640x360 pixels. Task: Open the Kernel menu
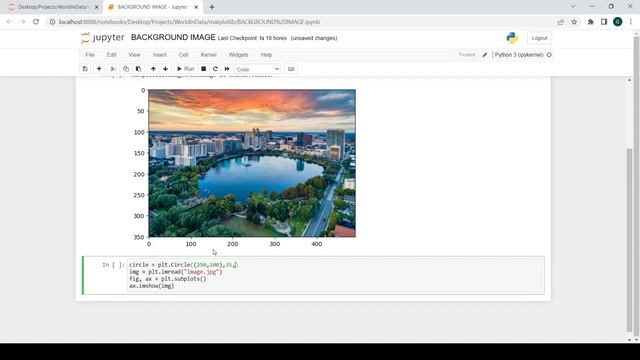208,55
